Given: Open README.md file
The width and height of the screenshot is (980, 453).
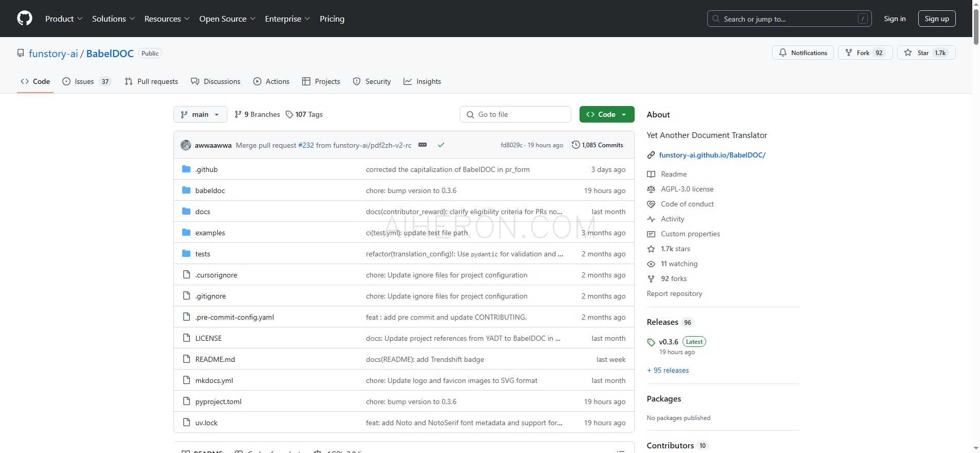Looking at the screenshot, I should point(215,359).
